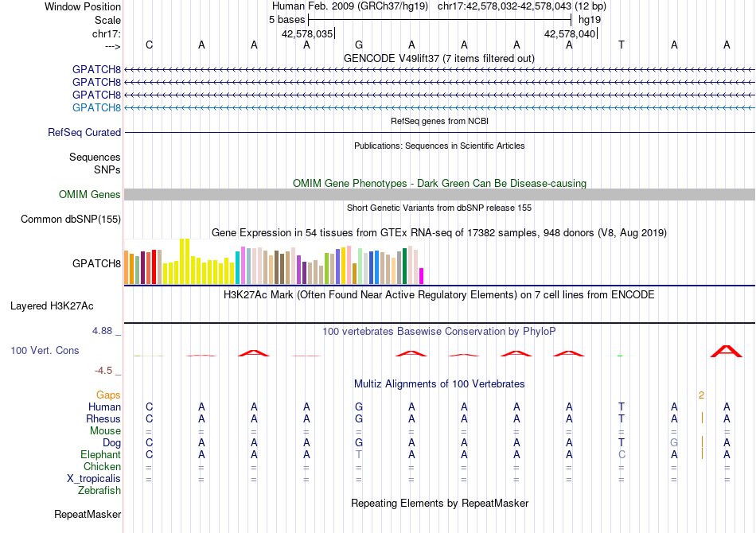Open GTEx Gene Expression in 54 tissues title

tap(439, 233)
